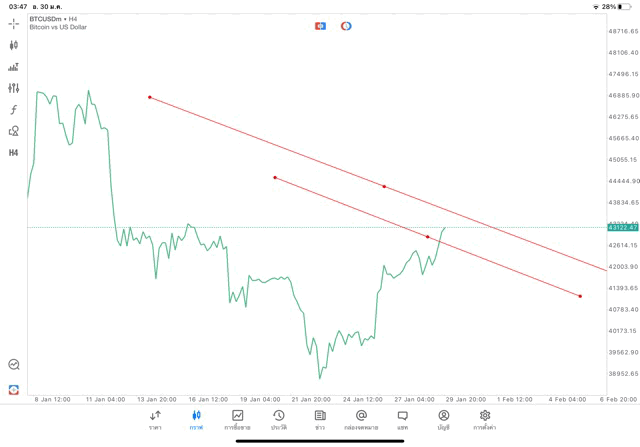Open the ข่าว news tab
This screenshot has height=447, width=640.
tap(319, 419)
